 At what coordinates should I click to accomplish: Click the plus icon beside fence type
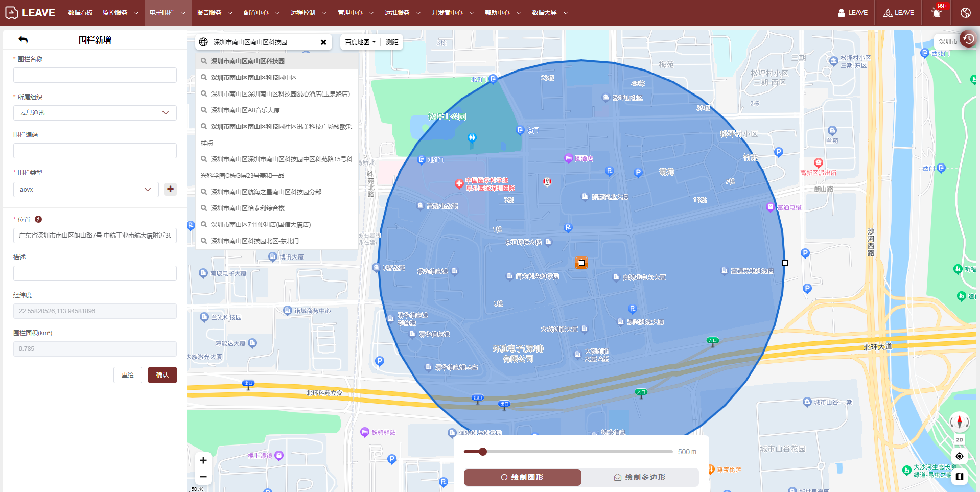click(x=170, y=189)
